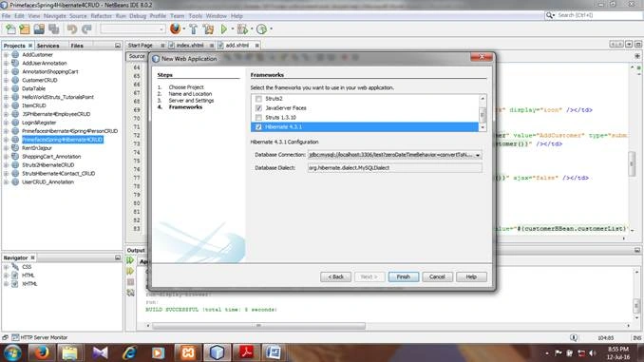Click the Back button in the wizard
Screen dimensions: 644x362
click(335, 276)
